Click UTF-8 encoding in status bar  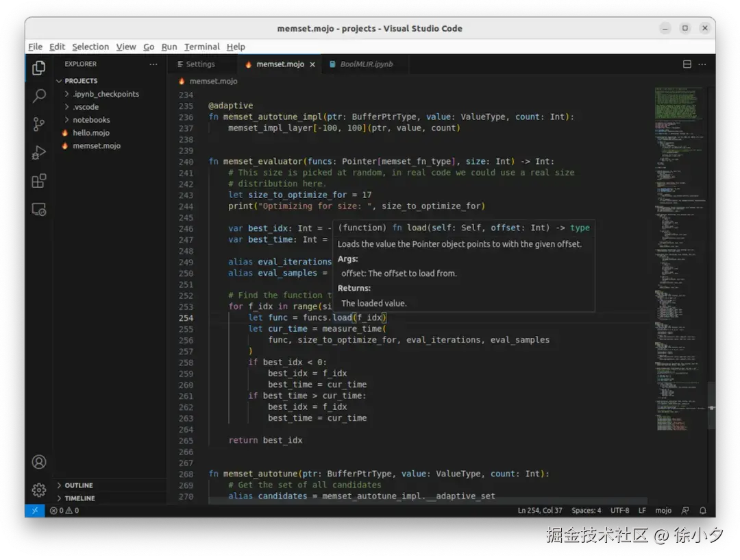(619, 511)
